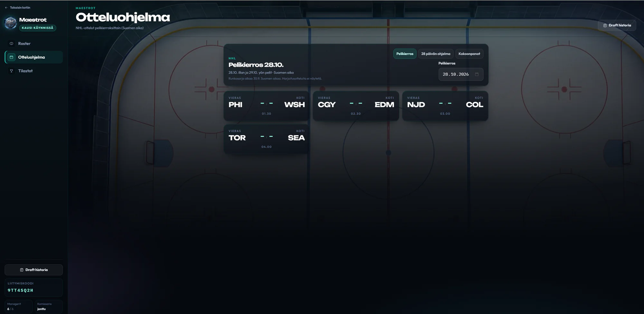Click the Pelikierros date field 28.10.2026
Screen dimensions: 644x314
(461, 74)
